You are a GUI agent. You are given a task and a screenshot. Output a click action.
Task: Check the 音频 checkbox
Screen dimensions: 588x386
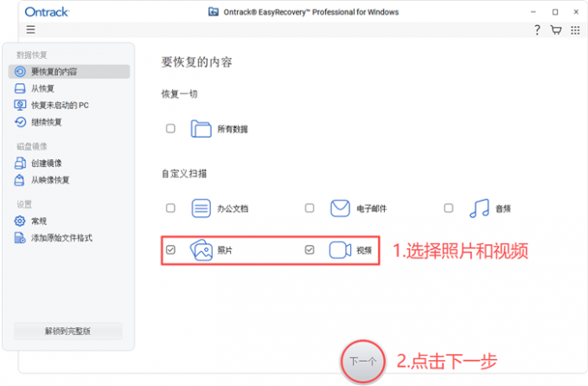[449, 208]
